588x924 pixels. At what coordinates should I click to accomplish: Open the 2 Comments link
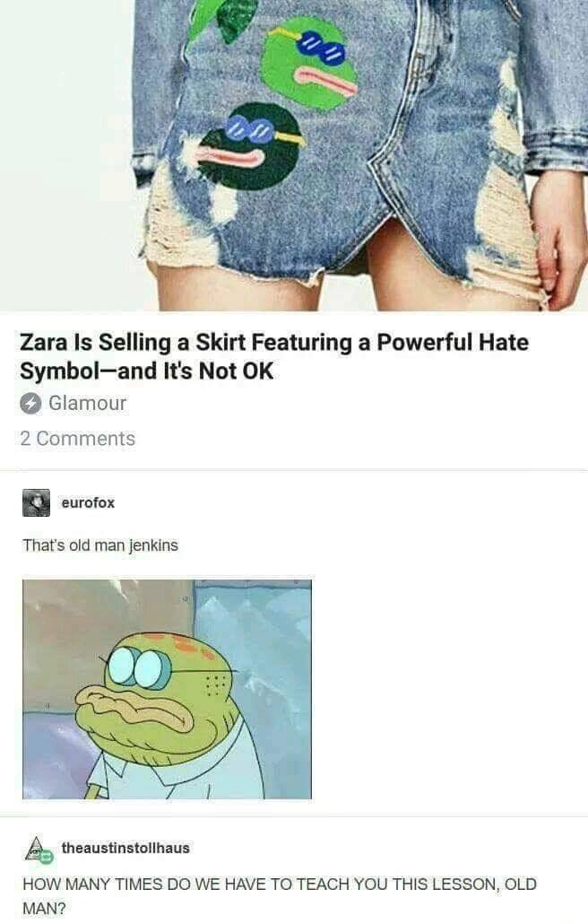(78, 439)
